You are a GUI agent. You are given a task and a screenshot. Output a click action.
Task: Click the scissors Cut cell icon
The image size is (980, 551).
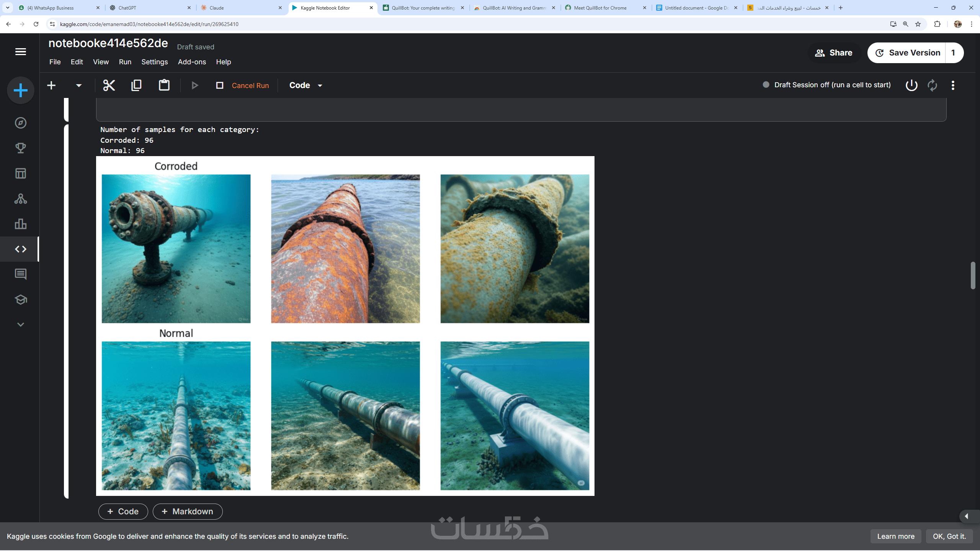coord(109,85)
